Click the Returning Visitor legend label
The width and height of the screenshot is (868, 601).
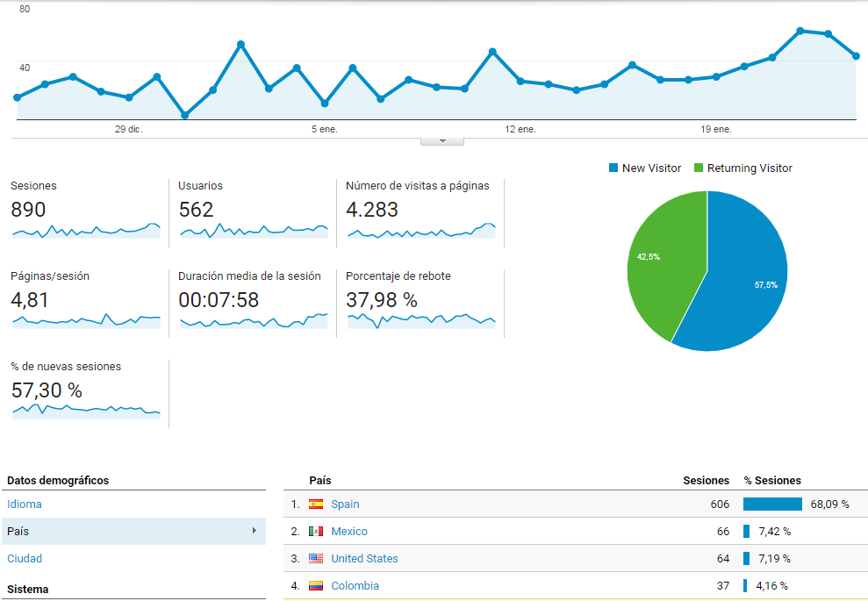coord(750,168)
